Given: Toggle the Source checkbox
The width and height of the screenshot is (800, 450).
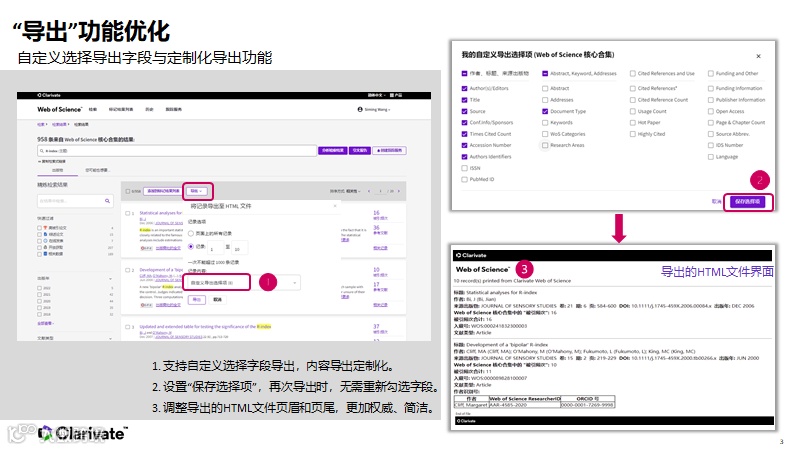Looking at the screenshot, I should coord(464,111).
